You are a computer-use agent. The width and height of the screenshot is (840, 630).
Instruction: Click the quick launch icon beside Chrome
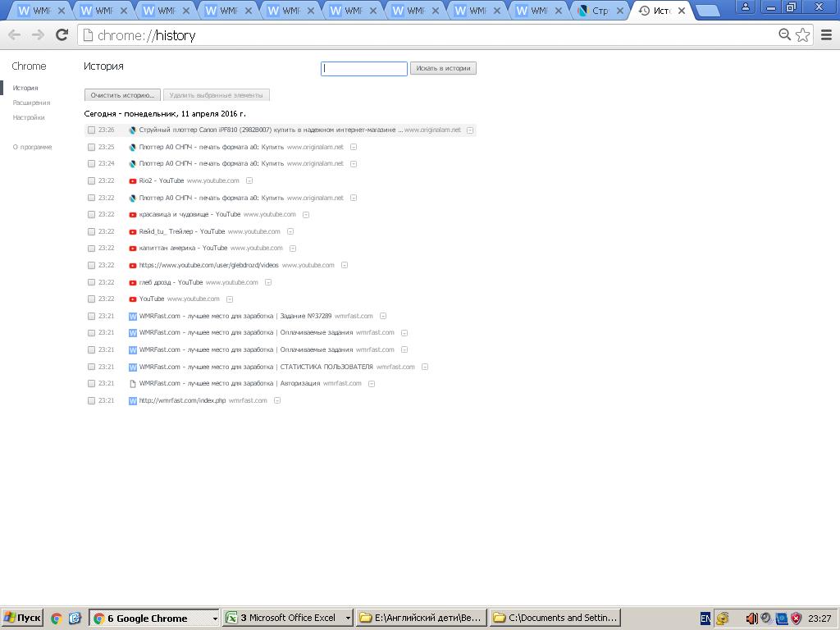[x=75, y=619]
